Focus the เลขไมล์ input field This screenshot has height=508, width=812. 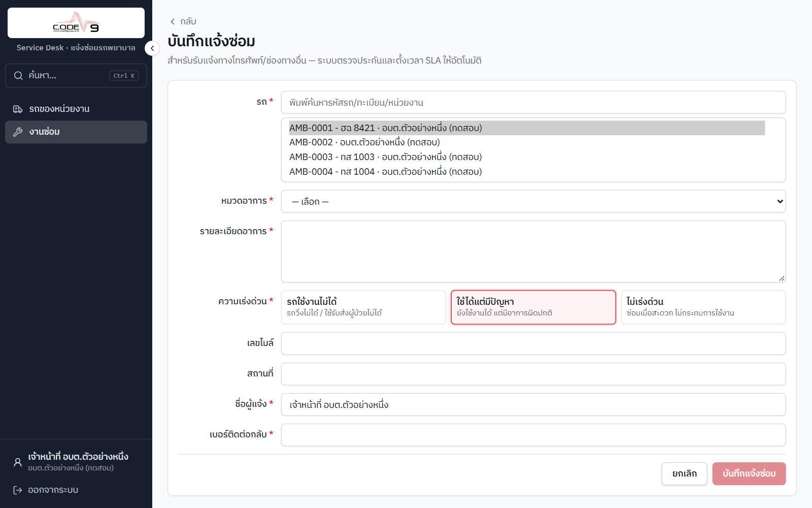(533, 344)
